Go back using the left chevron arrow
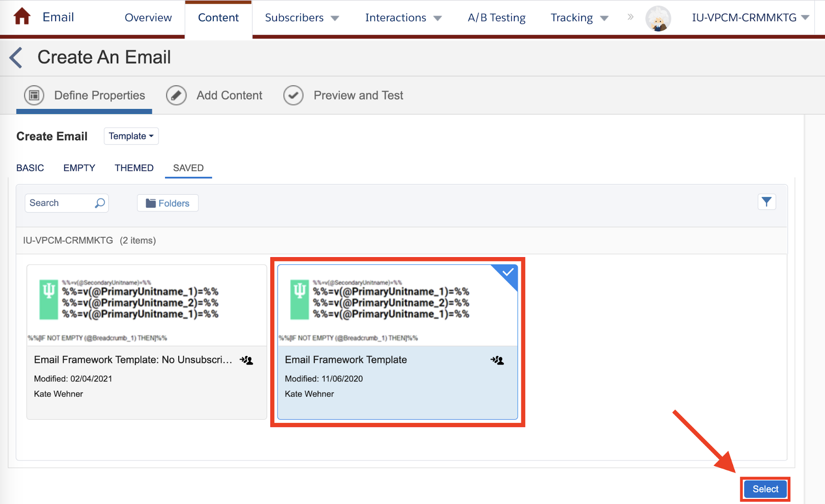 (16, 57)
